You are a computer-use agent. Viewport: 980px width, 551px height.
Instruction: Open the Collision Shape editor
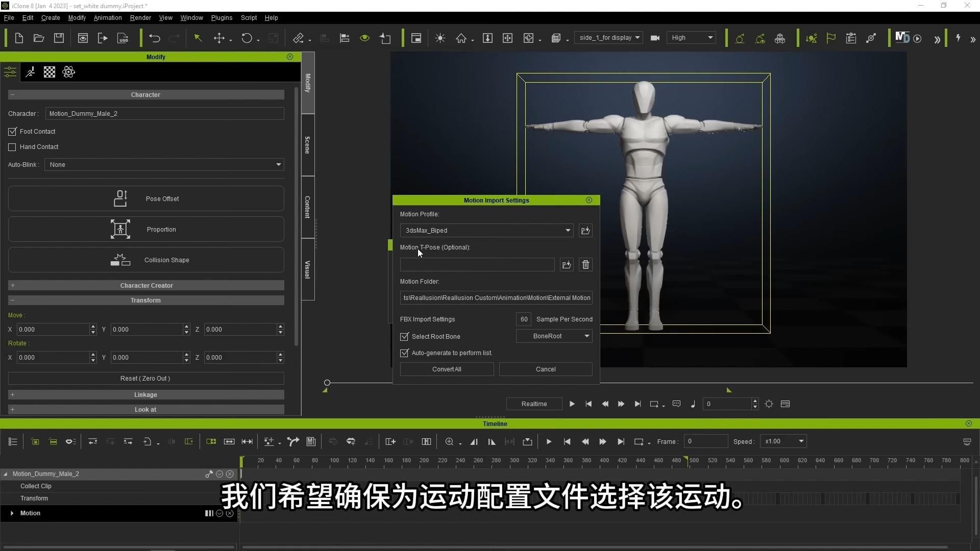click(145, 260)
